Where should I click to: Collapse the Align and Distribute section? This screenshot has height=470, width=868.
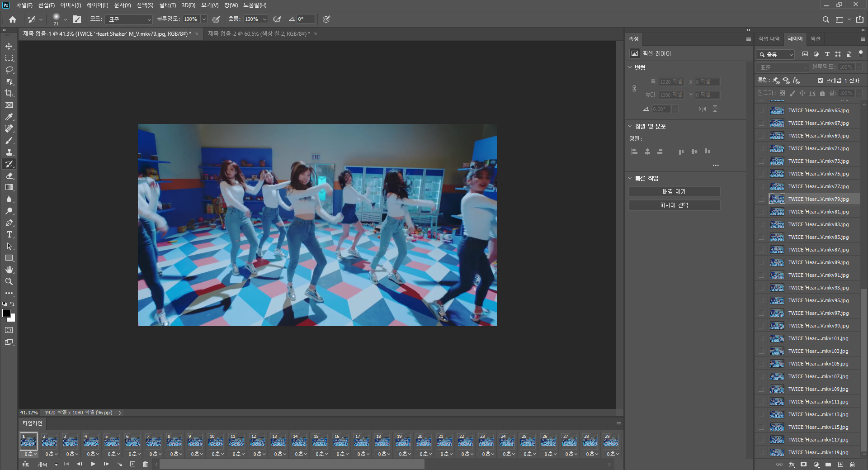click(630, 126)
